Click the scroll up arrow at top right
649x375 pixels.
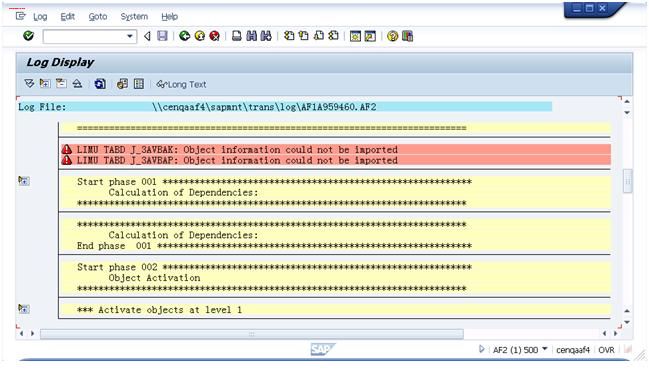[x=627, y=101]
